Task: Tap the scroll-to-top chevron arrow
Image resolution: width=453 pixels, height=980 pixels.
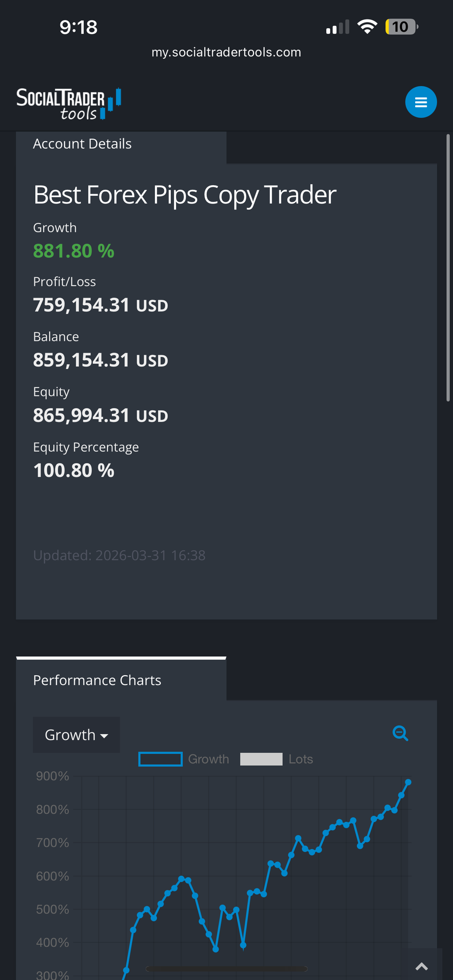Action: coord(421,967)
